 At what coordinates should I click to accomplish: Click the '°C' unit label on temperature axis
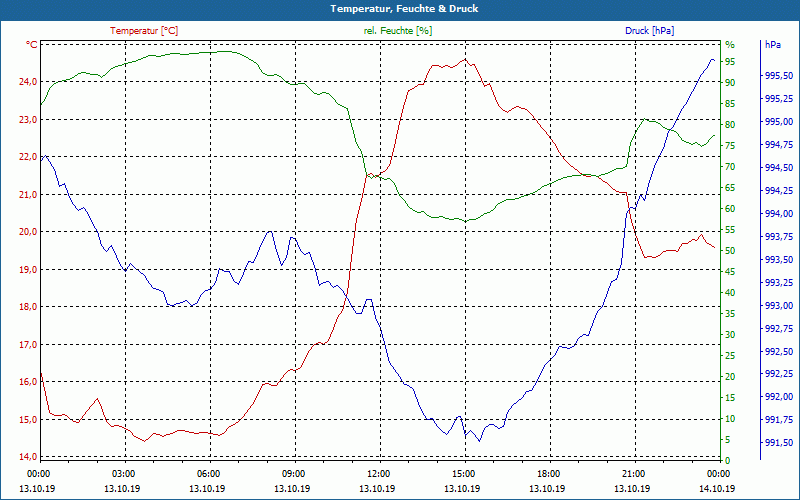pos(31,45)
